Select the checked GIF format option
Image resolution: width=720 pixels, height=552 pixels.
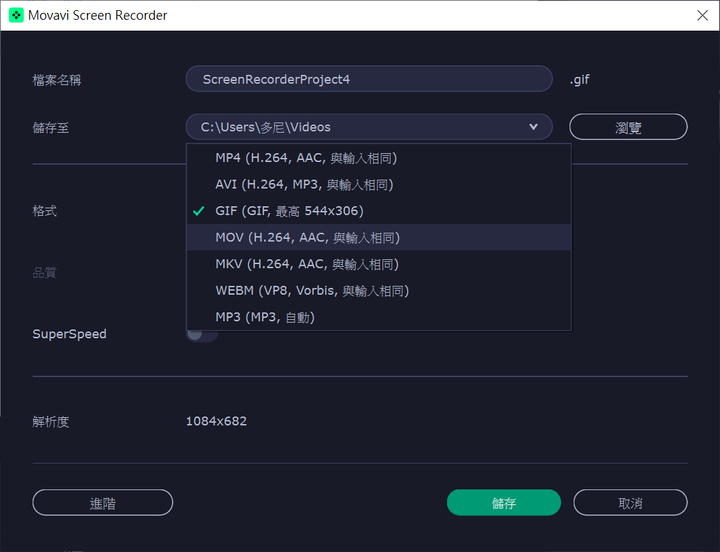pyautogui.click(x=379, y=211)
